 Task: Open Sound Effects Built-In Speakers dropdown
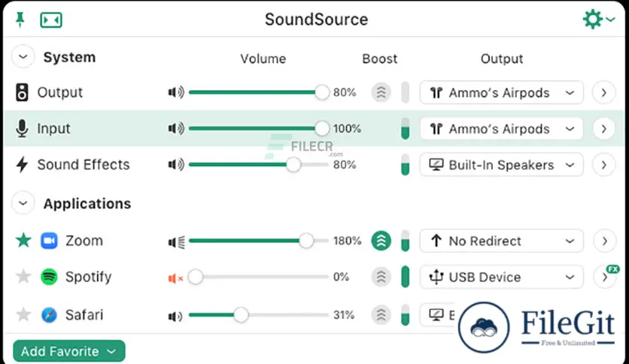(x=501, y=165)
